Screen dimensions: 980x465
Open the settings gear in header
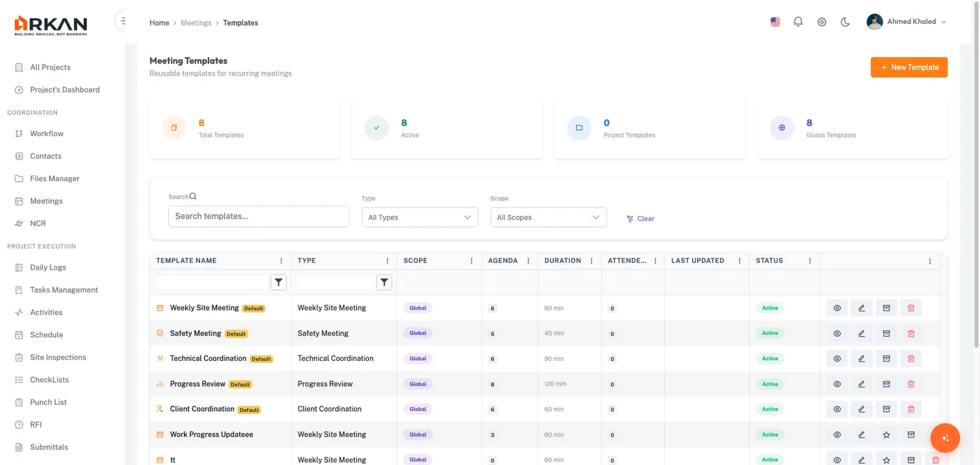pos(821,22)
